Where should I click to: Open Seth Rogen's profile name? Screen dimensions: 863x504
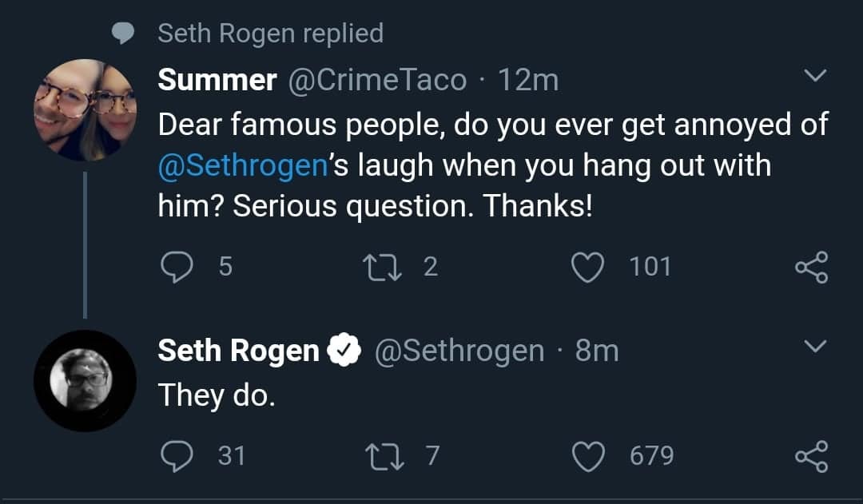238,351
